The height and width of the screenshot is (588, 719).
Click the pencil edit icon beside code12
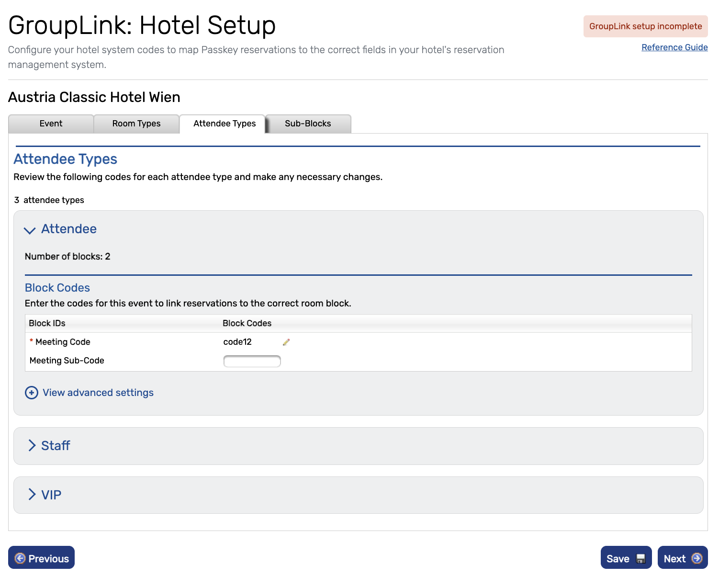286,342
